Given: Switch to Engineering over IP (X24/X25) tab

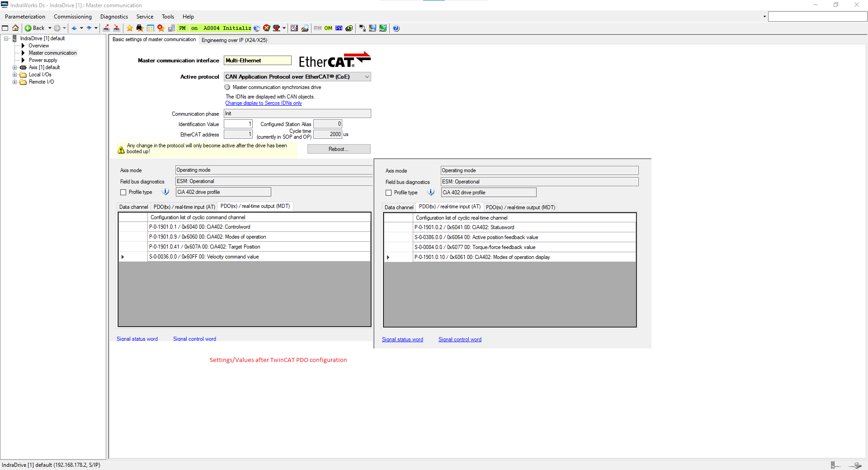Looking at the screenshot, I should (x=234, y=40).
